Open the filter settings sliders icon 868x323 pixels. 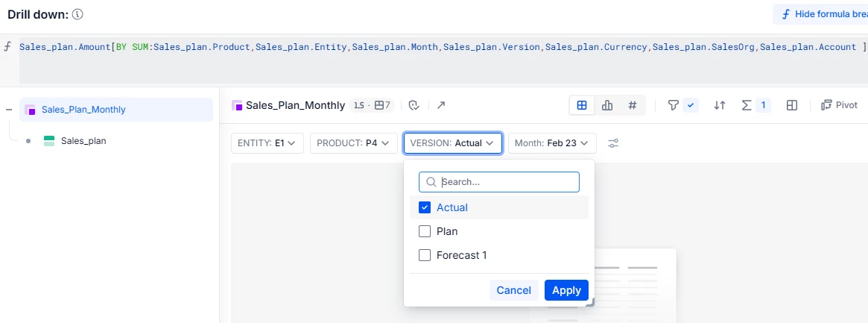613,143
